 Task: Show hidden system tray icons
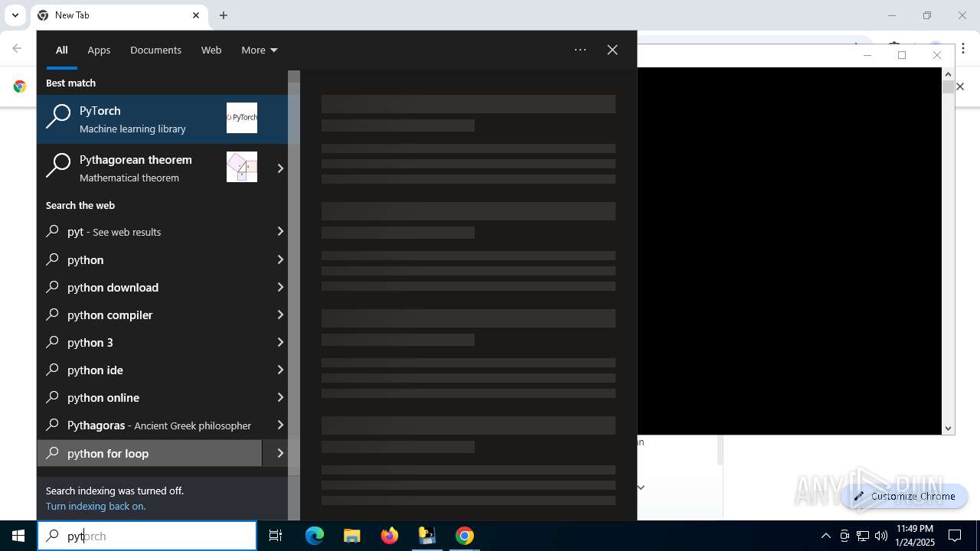coord(825,536)
